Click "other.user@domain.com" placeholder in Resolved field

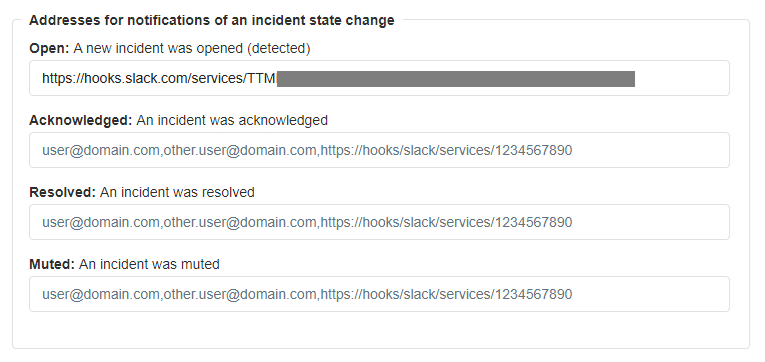coord(240,222)
